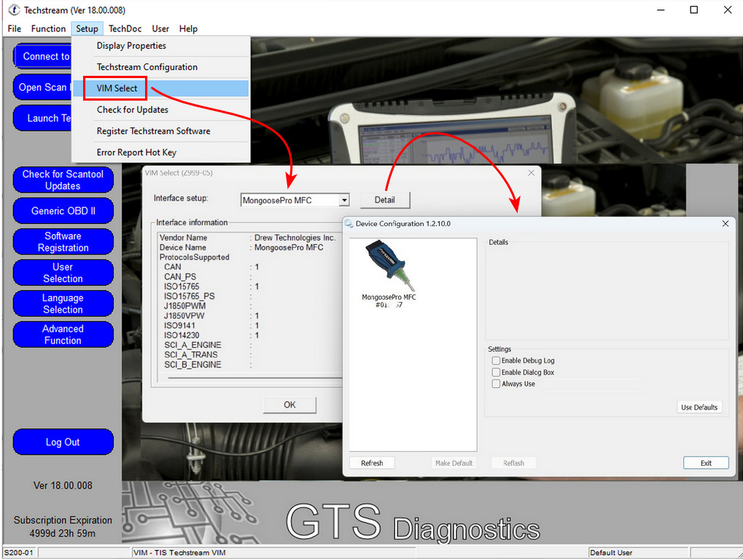This screenshot has width=743, height=560.
Task: Click the ISO14230 protocol row
Action: [x=211, y=335]
